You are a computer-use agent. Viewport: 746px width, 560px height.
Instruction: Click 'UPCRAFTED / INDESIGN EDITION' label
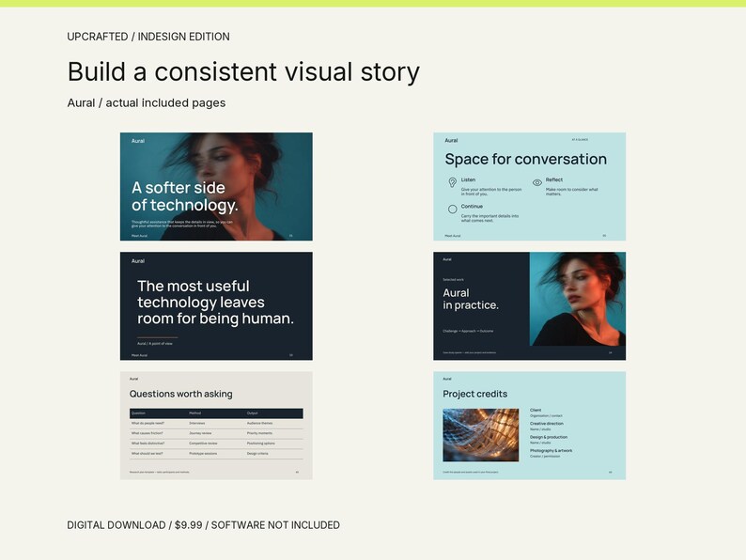point(148,37)
